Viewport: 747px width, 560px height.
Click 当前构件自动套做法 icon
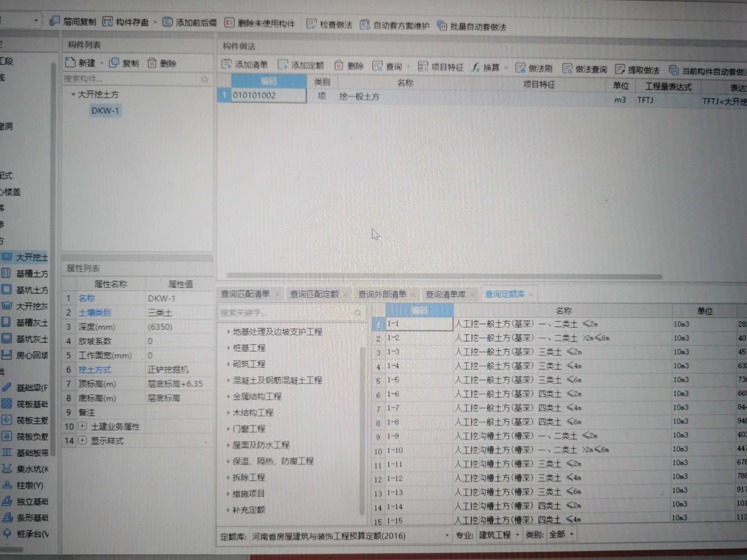click(x=674, y=70)
